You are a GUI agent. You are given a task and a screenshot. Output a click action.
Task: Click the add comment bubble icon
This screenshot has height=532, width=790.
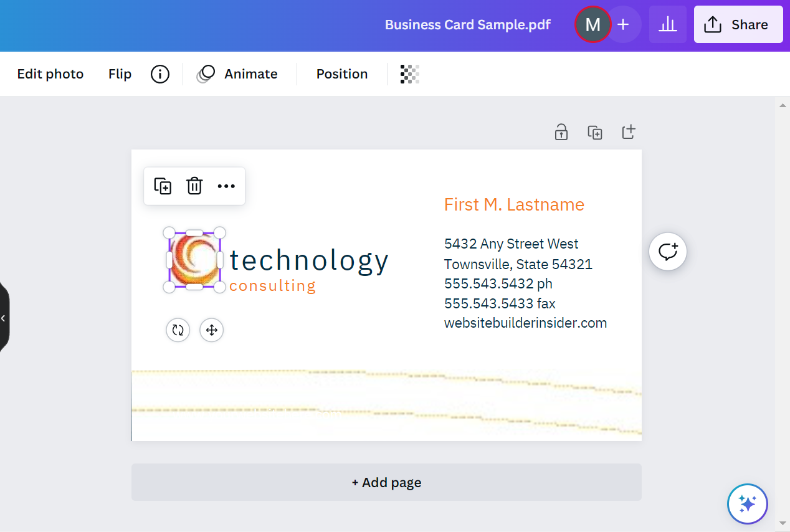tap(668, 252)
